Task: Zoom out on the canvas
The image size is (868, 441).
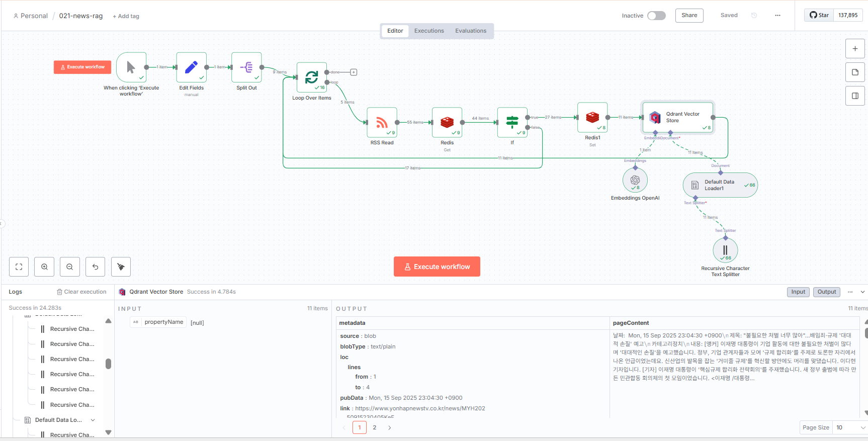Action: (70, 267)
